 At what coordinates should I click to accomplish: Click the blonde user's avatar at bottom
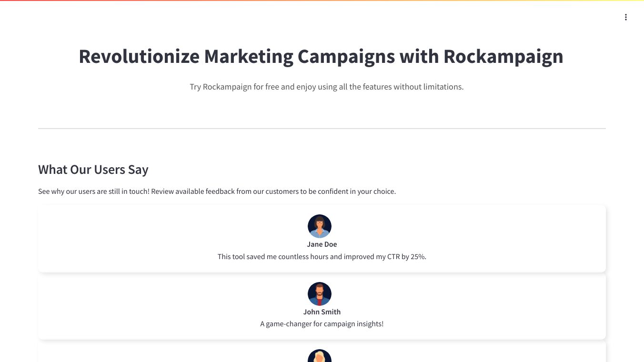point(319,356)
